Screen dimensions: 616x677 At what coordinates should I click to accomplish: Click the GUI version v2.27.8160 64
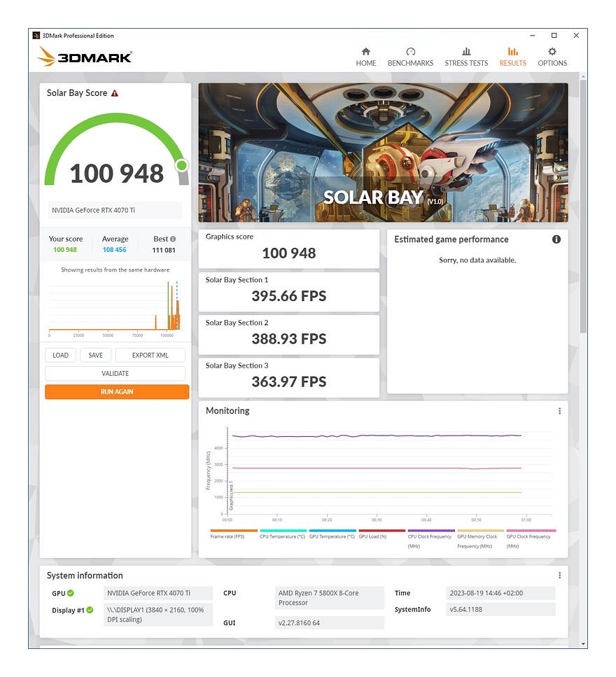pyautogui.click(x=330, y=623)
